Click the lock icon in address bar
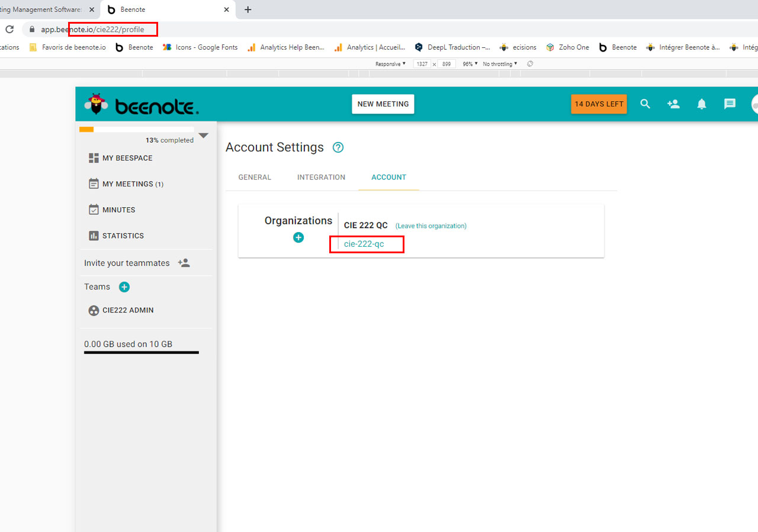758x532 pixels. point(31,29)
